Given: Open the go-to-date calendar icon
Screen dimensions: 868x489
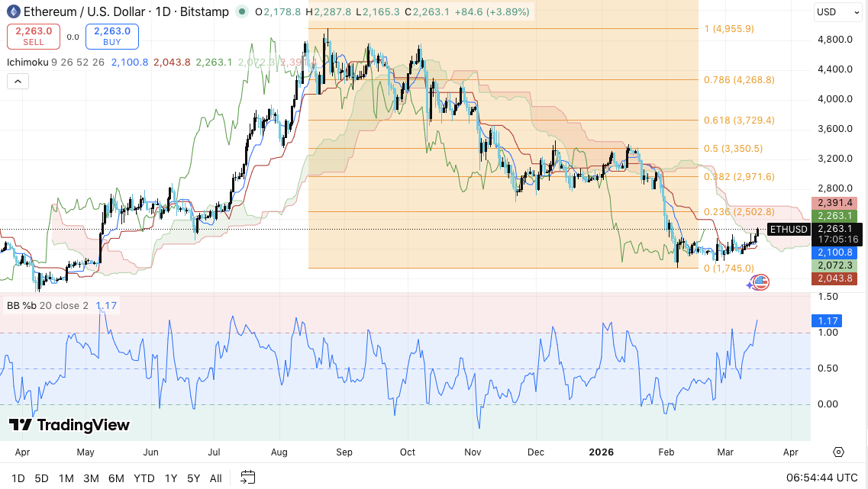Looking at the screenshot, I should click(x=247, y=478).
